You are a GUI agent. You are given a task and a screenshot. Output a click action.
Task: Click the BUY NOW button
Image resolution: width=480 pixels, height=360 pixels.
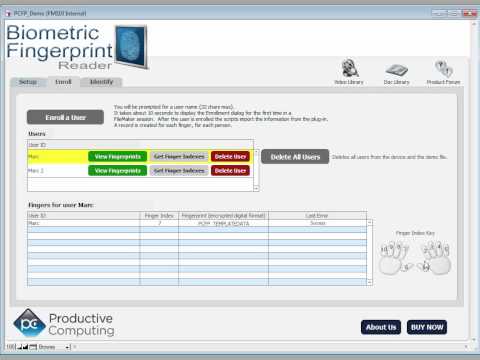click(427, 327)
